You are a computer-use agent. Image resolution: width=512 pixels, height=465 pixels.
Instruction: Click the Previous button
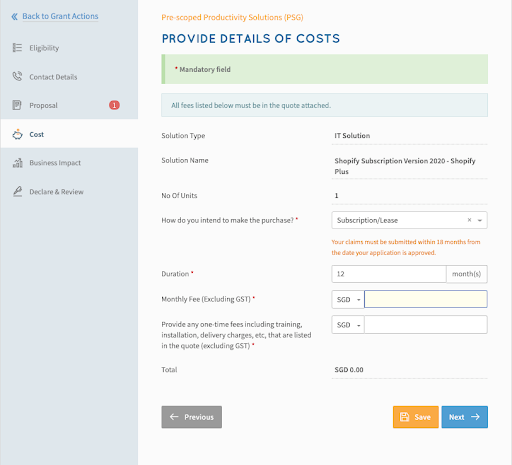[192, 417]
